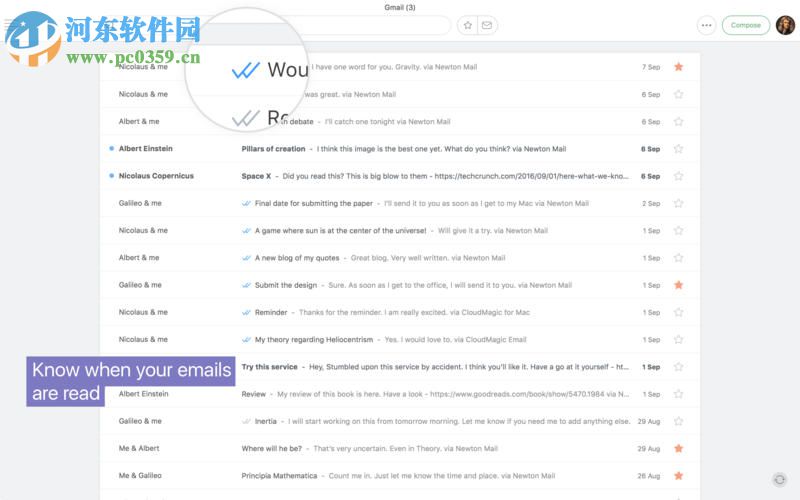This screenshot has height=500, width=800.
Task: Click read receipt checkmark on Heliocentrism email
Action: tap(246, 339)
